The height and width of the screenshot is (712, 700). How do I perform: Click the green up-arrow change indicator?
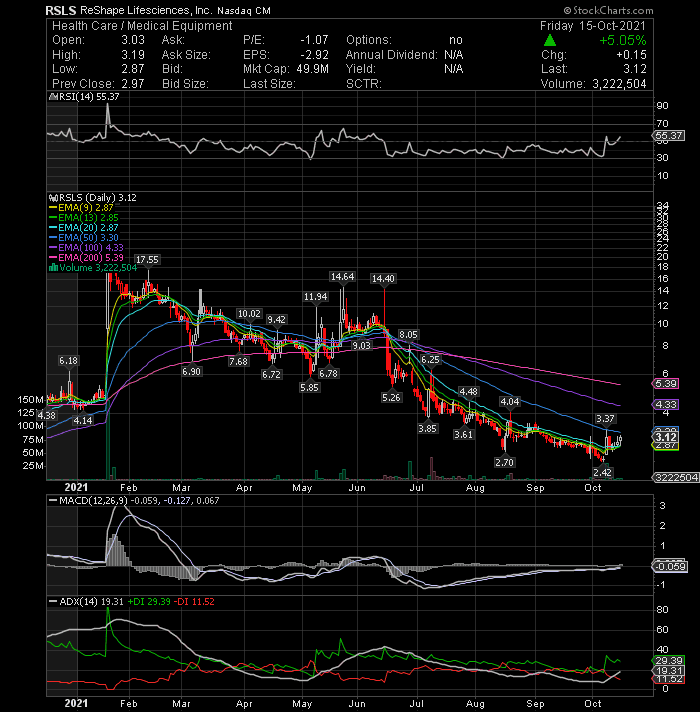[550, 40]
